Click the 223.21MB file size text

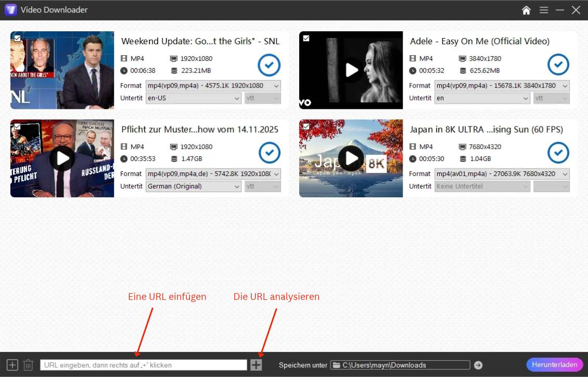pyautogui.click(x=196, y=70)
